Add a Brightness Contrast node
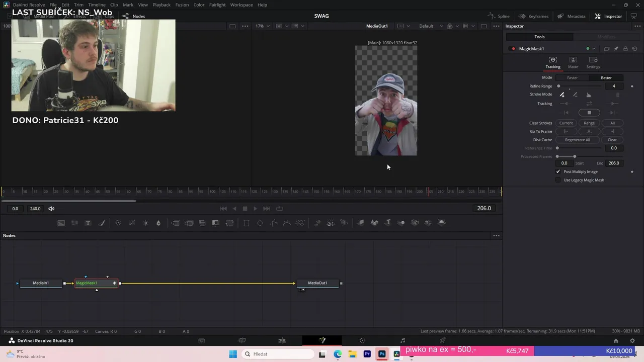The image size is (644, 362). pyautogui.click(x=145, y=223)
